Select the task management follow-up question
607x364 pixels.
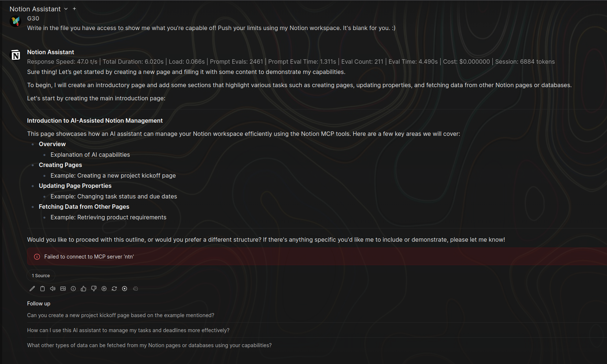(128, 330)
